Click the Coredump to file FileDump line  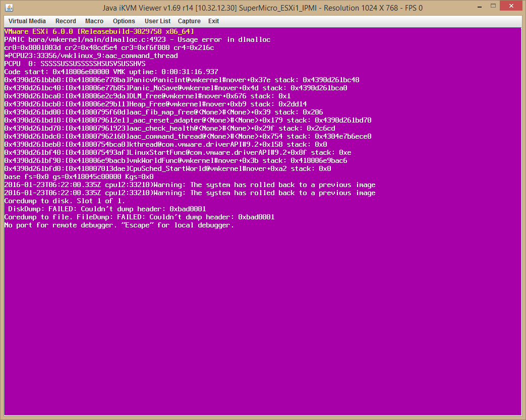click(x=139, y=217)
